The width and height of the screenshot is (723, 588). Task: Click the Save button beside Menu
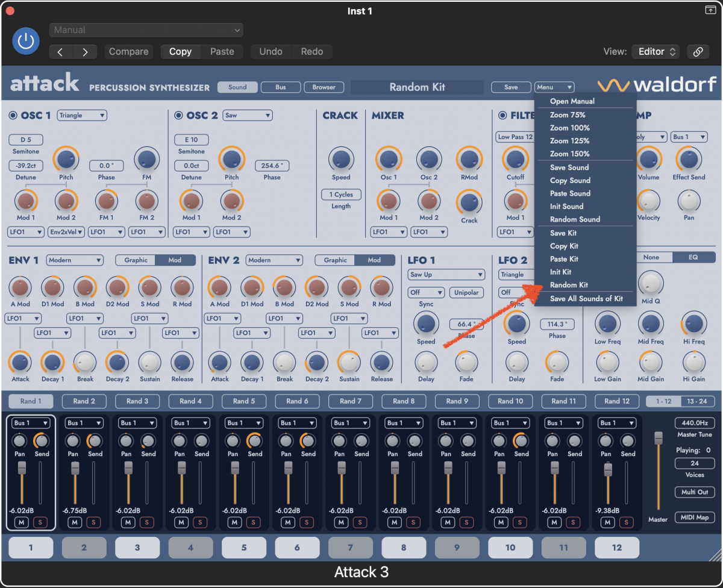511,87
